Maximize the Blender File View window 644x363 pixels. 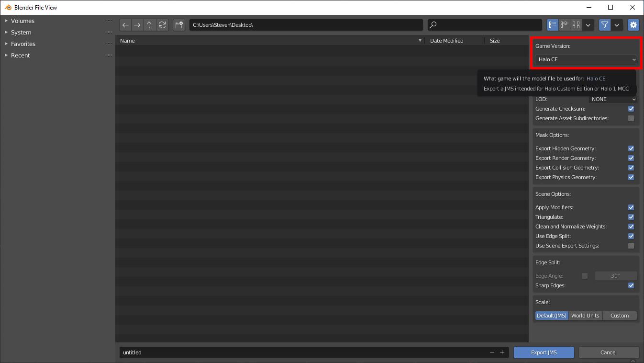tap(611, 7)
